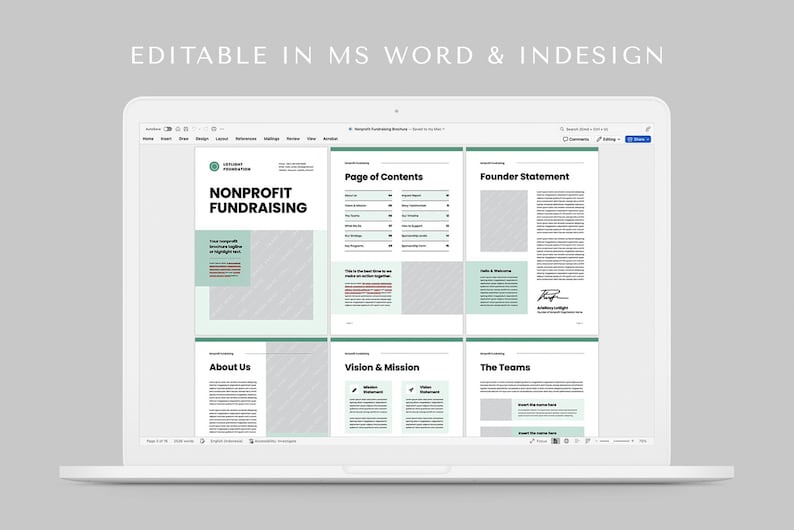Image resolution: width=794 pixels, height=530 pixels.
Task: Click the English language indicator in the status bar
Action: tap(226, 441)
